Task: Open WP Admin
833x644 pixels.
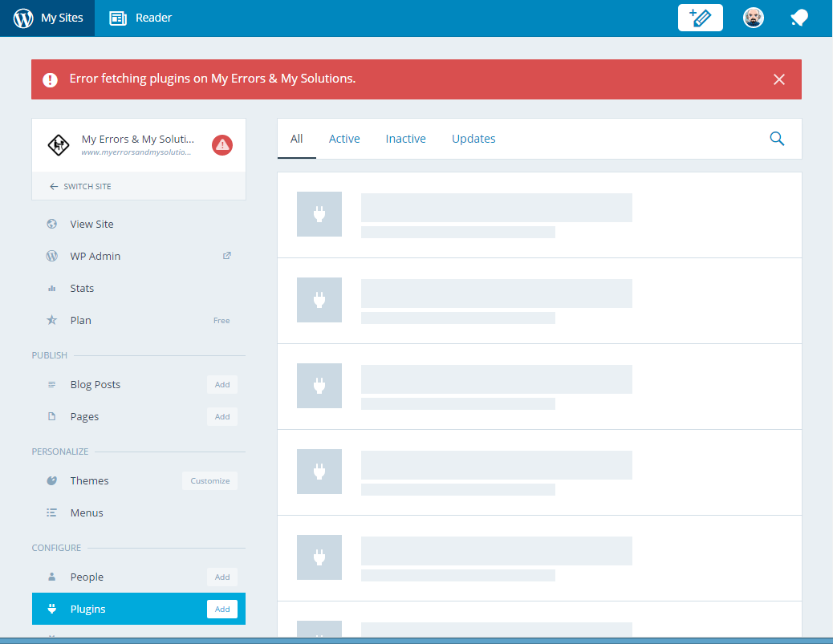Action: click(x=95, y=256)
